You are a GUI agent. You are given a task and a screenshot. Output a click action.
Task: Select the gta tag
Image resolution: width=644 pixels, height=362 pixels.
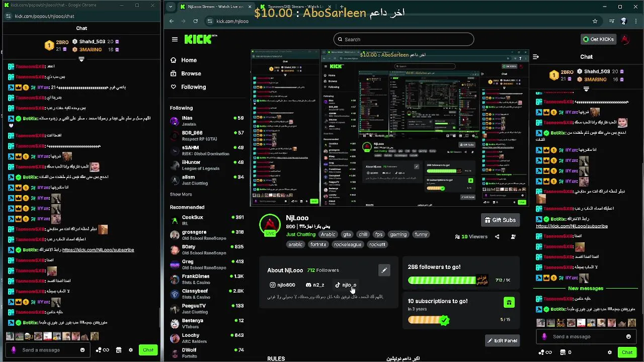pos(347,234)
